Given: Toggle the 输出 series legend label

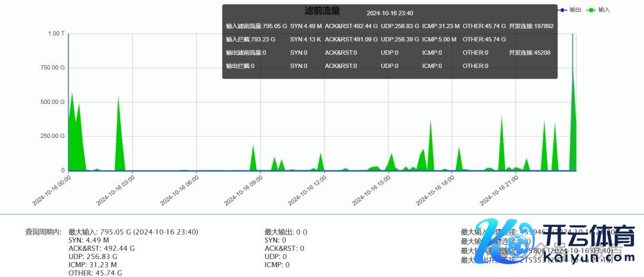Looking at the screenshot, I should (x=575, y=10).
